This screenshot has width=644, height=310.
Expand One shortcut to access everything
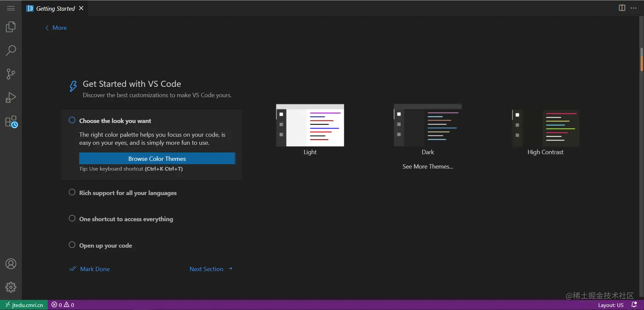click(x=126, y=219)
